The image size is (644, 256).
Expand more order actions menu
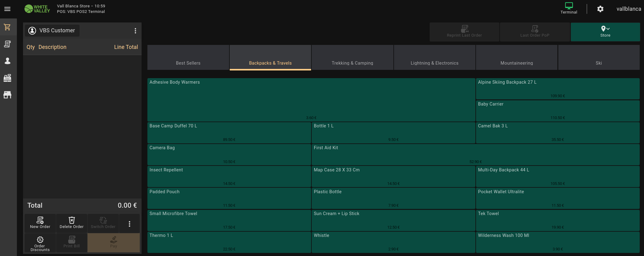pyautogui.click(x=129, y=224)
